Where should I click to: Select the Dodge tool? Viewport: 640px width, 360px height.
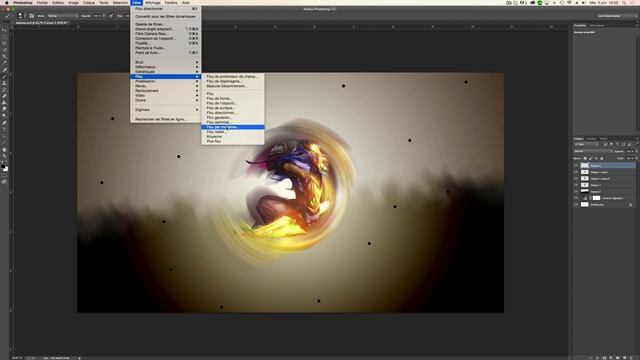click(x=4, y=116)
